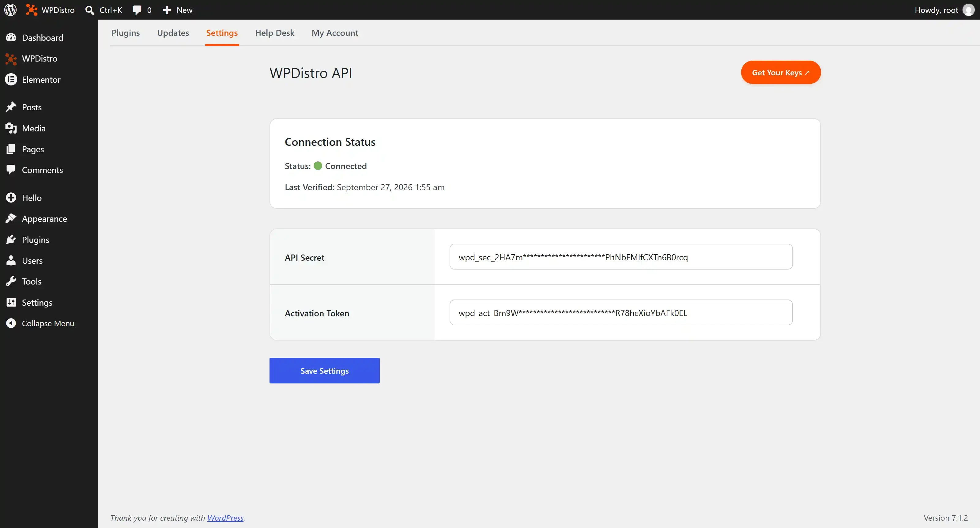Switch to the Updates tab

(x=173, y=33)
